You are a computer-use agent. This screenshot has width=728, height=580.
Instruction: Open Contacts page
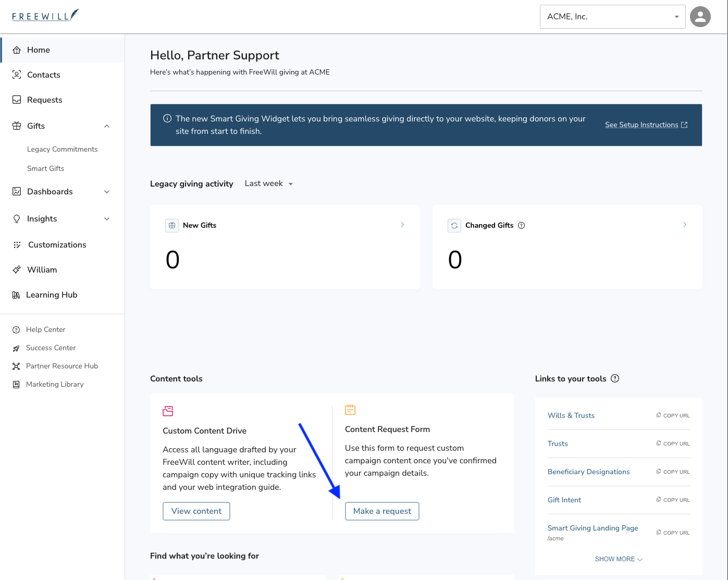63,75
